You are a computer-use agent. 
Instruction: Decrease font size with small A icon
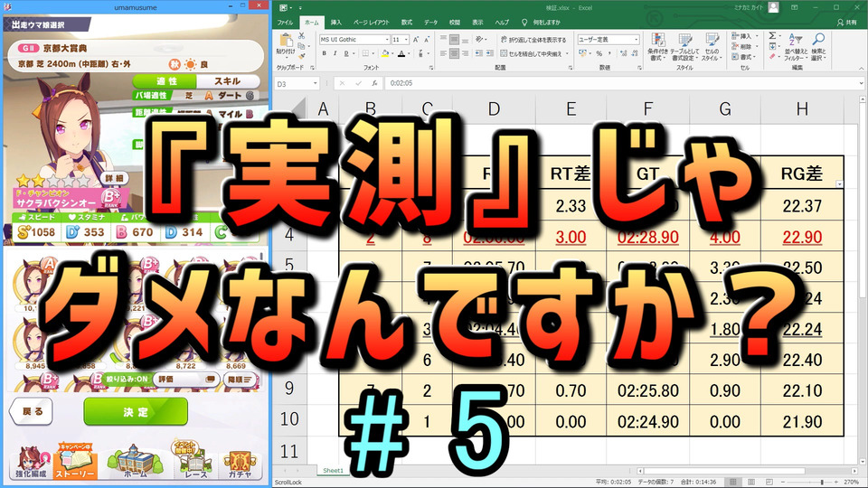click(427, 40)
